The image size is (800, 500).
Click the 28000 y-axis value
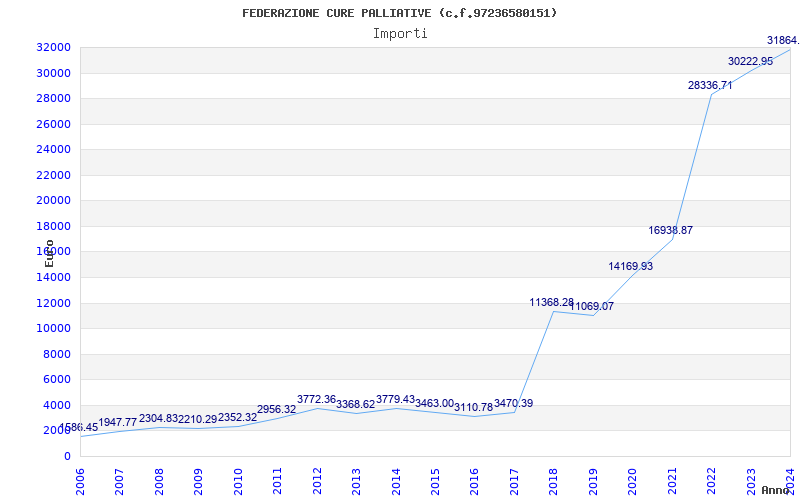pos(53,98)
